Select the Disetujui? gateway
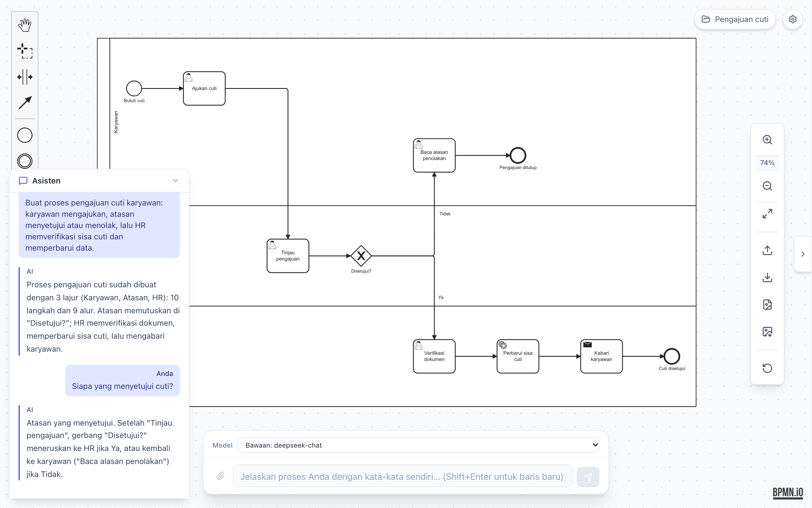Screen dimensions: 812x508 pos(361,256)
